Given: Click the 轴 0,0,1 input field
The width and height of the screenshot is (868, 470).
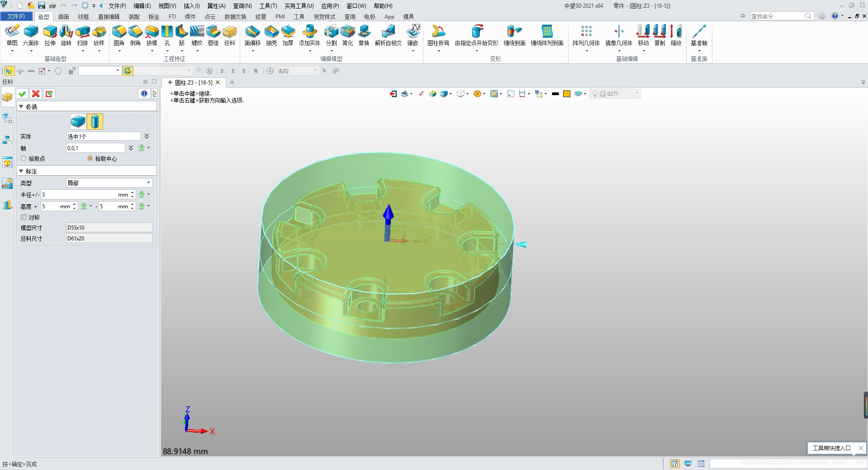Looking at the screenshot, I should 95,148.
